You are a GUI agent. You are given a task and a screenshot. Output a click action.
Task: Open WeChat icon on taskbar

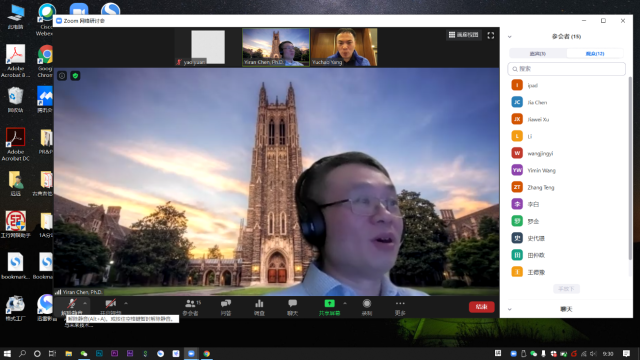[84, 353]
